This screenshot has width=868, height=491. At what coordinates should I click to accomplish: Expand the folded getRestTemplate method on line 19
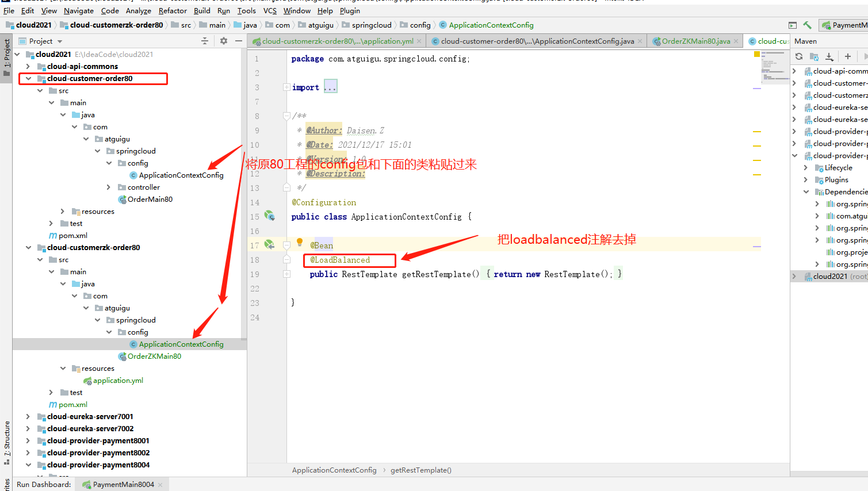point(286,274)
